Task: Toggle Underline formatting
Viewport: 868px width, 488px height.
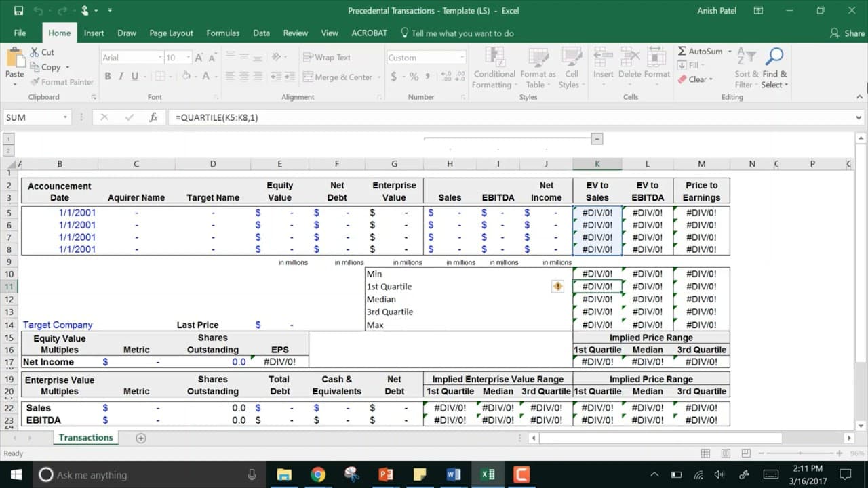Action: [x=135, y=77]
